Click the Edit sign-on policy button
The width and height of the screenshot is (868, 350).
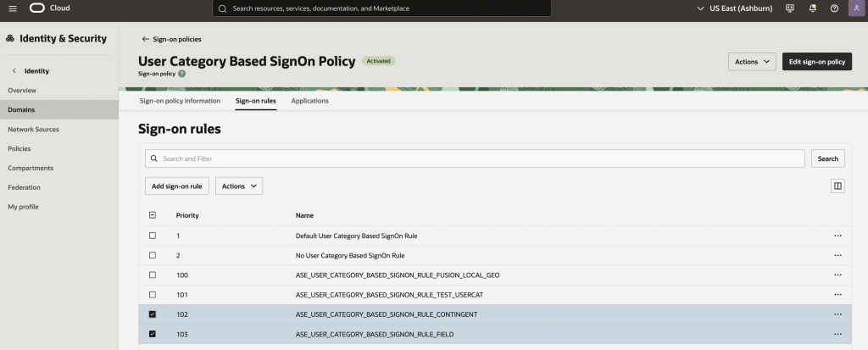[816, 62]
